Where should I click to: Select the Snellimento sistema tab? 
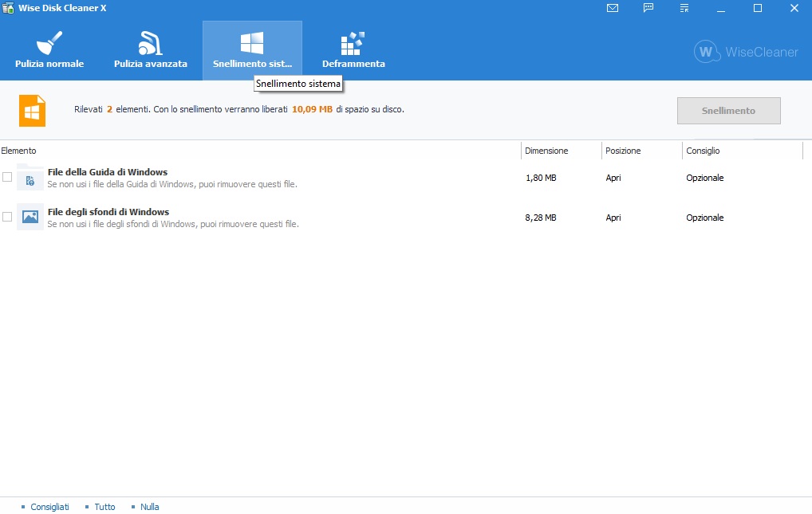pos(252,50)
